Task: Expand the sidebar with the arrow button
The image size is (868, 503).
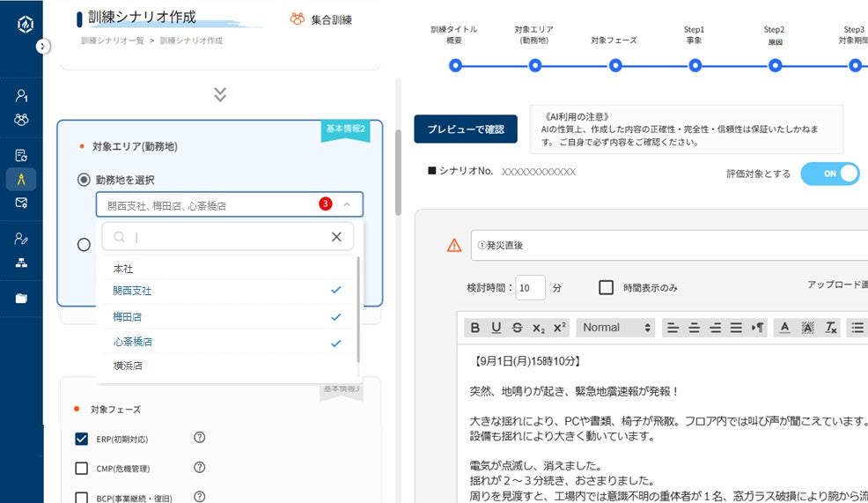Action: click(43, 47)
